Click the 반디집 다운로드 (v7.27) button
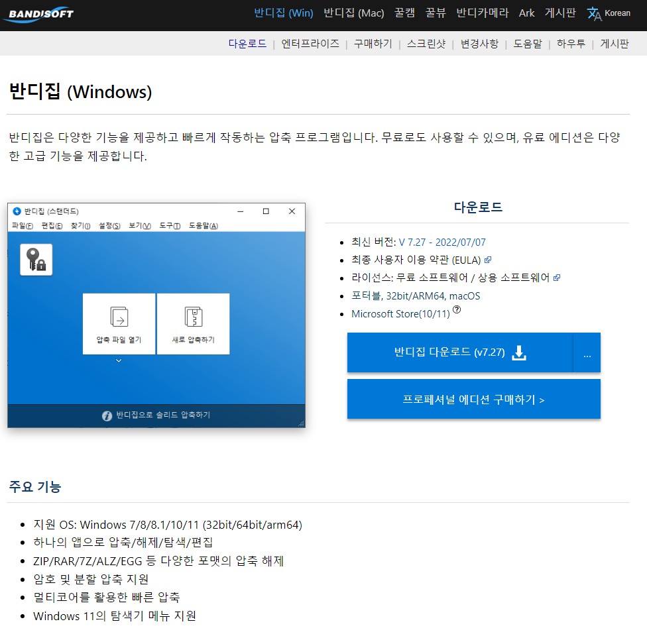Viewport: 647px width, 644px height. click(460, 353)
